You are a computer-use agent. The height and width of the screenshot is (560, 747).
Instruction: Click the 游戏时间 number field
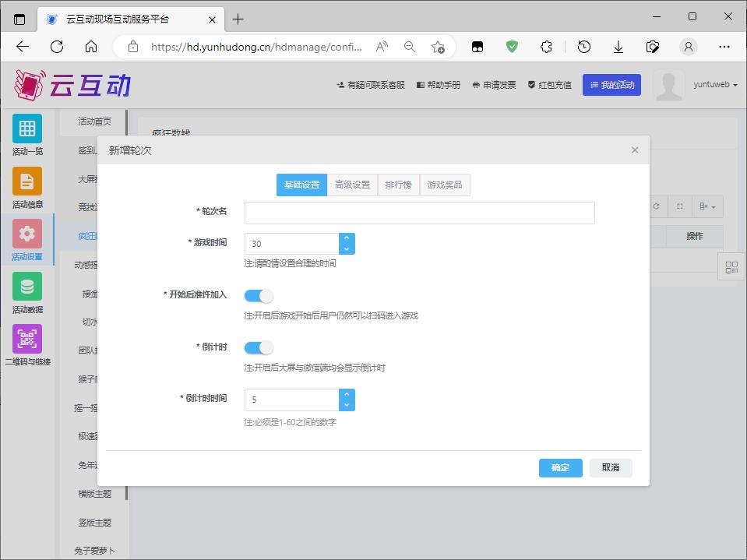(291, 244)
